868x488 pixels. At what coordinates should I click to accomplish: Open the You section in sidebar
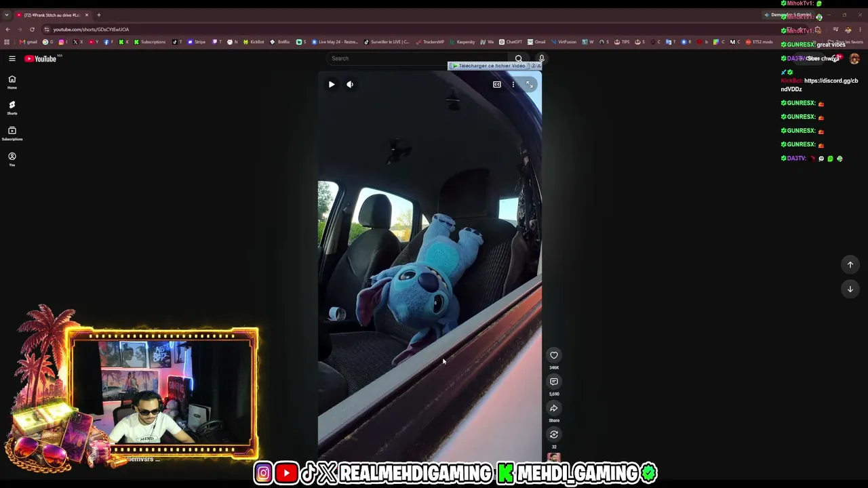point(12,159)
